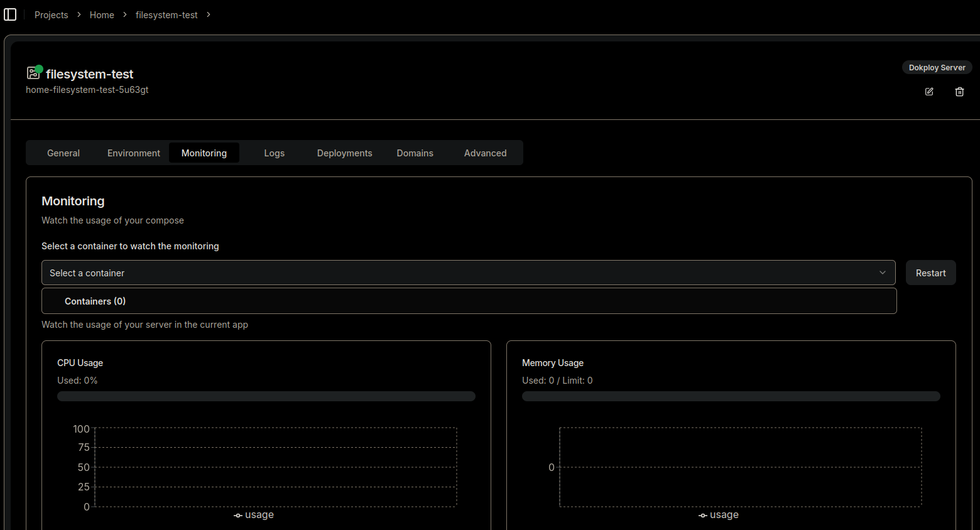Click the Used: 0 / Limit: 0 text
This screenshot has width=980, height=530.
[557, 381]
